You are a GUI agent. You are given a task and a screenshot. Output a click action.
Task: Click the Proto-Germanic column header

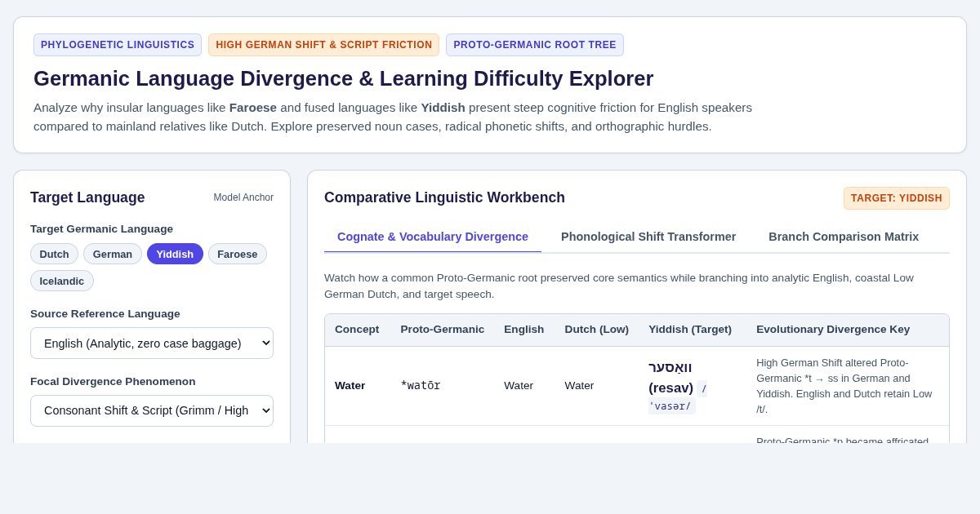coord(443,330)
